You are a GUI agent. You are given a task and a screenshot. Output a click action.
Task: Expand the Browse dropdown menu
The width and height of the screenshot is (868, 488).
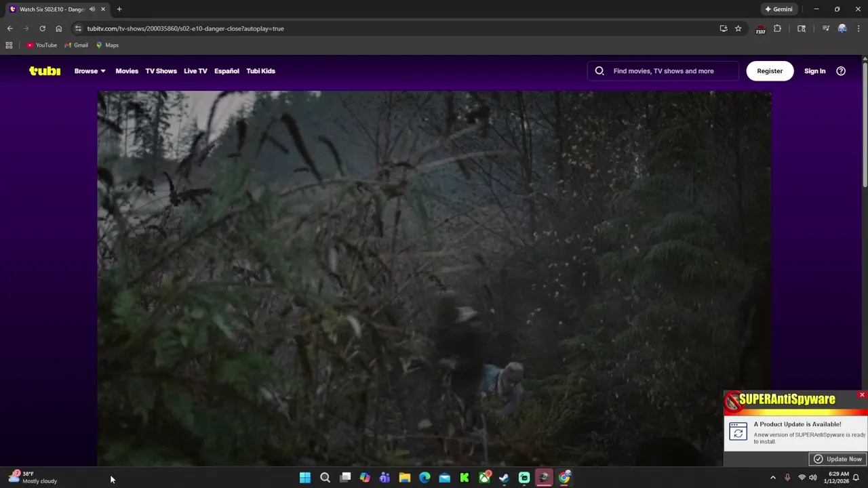[90, 70]
